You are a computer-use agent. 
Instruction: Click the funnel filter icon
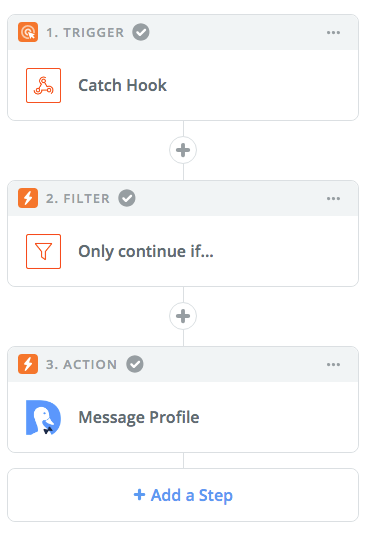coord(43,251)
